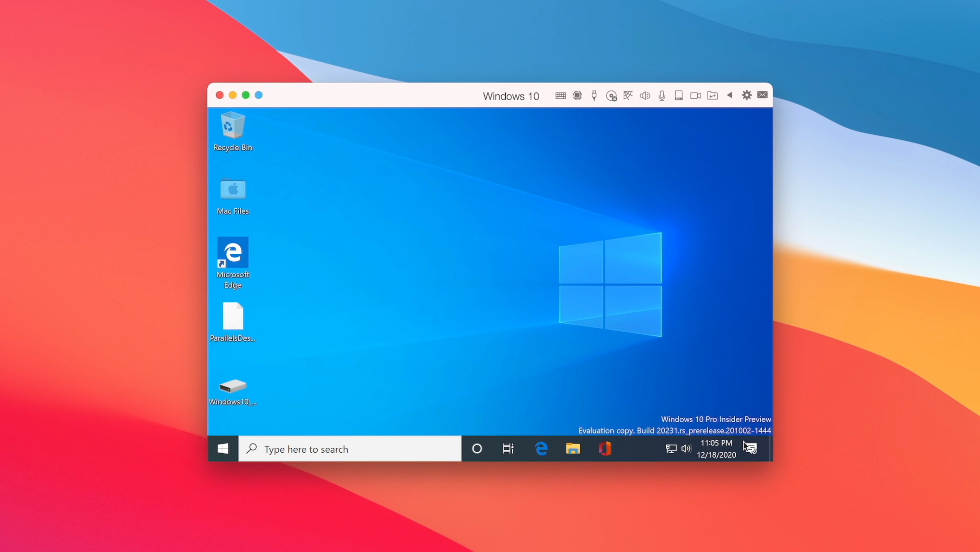The image size is (980, 552).
Task: Click the hard disk icon in toolbar
Action: tap(678, 95)
